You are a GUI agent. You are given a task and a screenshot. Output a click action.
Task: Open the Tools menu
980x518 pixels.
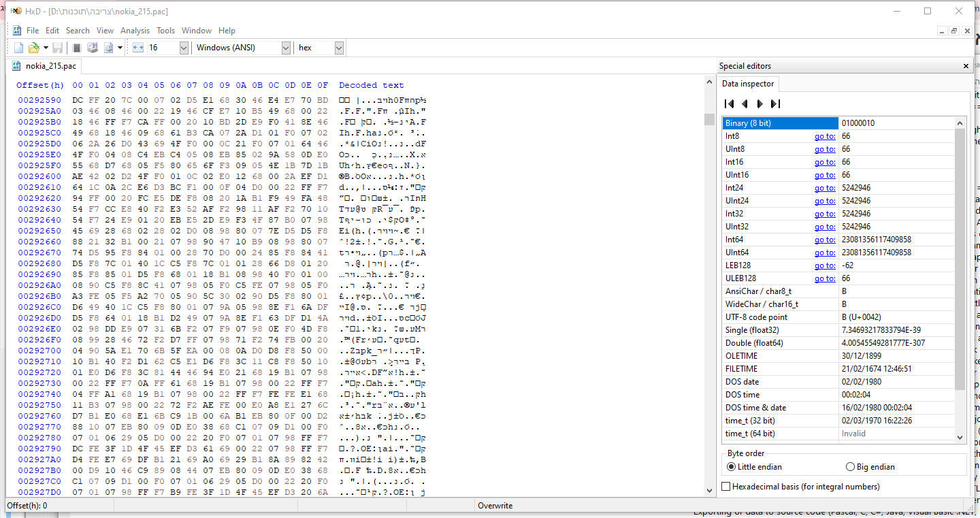[x=165, y=31]
